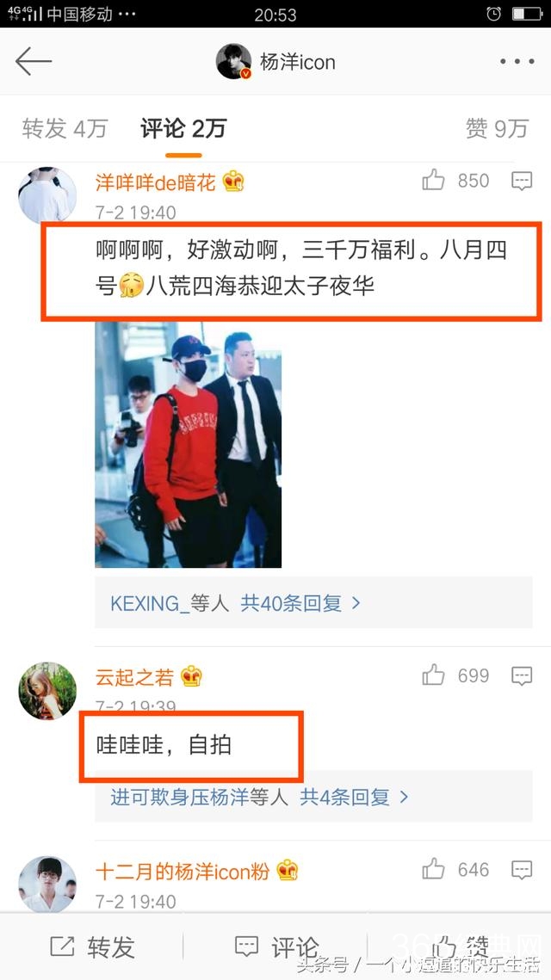The height and width of the screenshot is (980, 551).
Task: Like the comment with 850 likes
Action: (433, 180)
